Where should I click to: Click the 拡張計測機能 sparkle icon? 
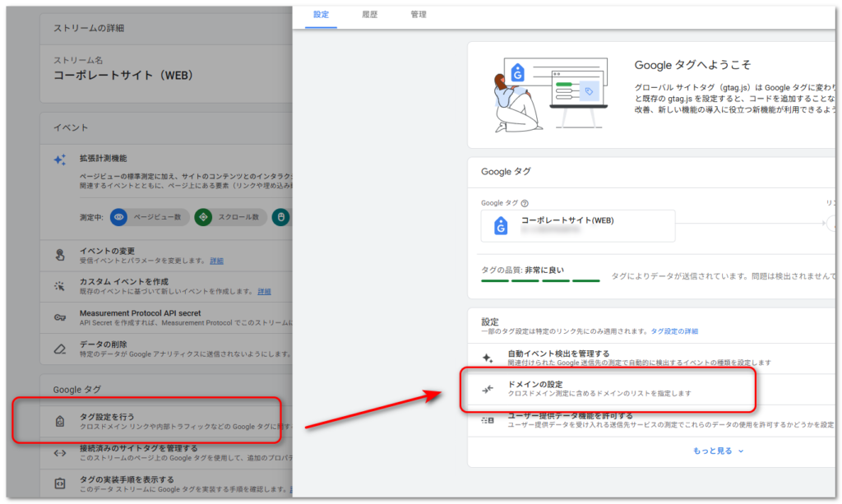59,160
